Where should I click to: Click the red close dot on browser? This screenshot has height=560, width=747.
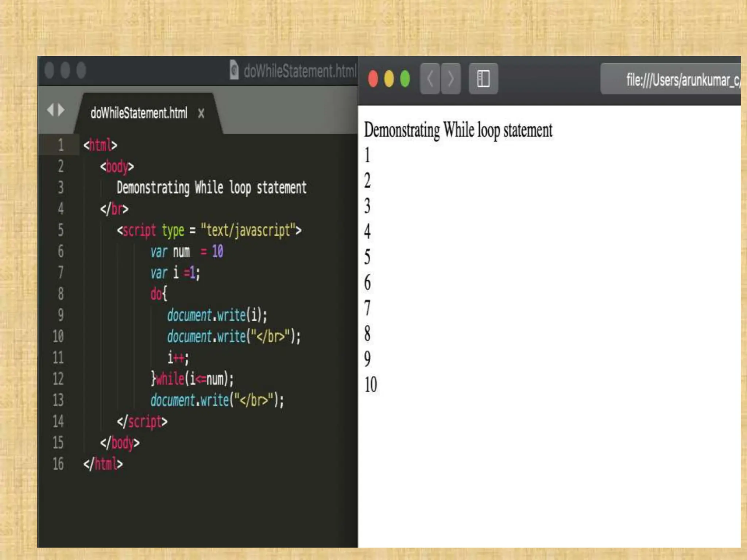(x=373, y=79)
